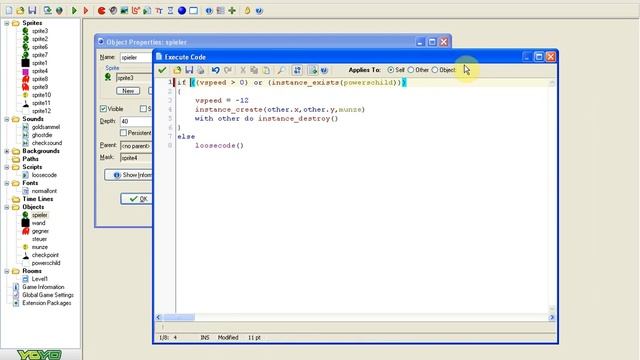Viewport: 640px width, 360px height.
Task: Print the code from editor toolbar
Action: [200, 70]
